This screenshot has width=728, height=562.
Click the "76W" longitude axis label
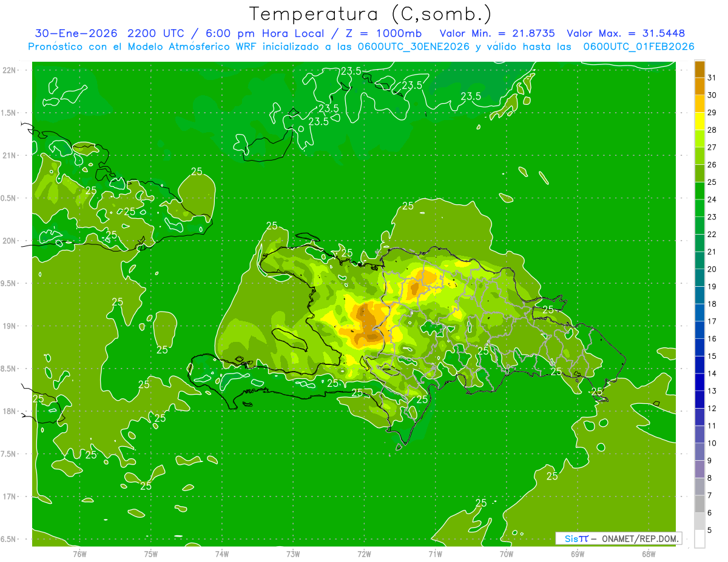pos(79,554)
